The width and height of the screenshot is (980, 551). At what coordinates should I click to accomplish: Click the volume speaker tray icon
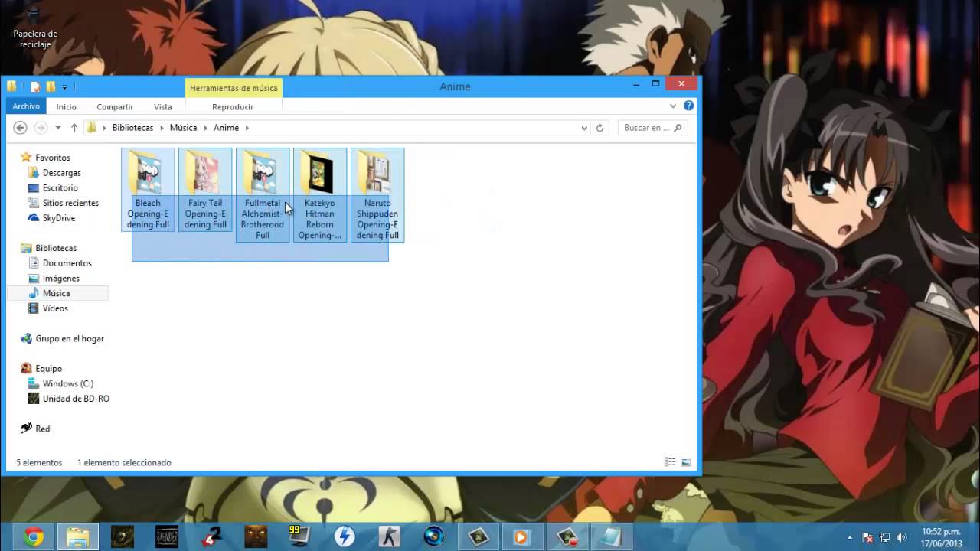click(x=901, y=537)
